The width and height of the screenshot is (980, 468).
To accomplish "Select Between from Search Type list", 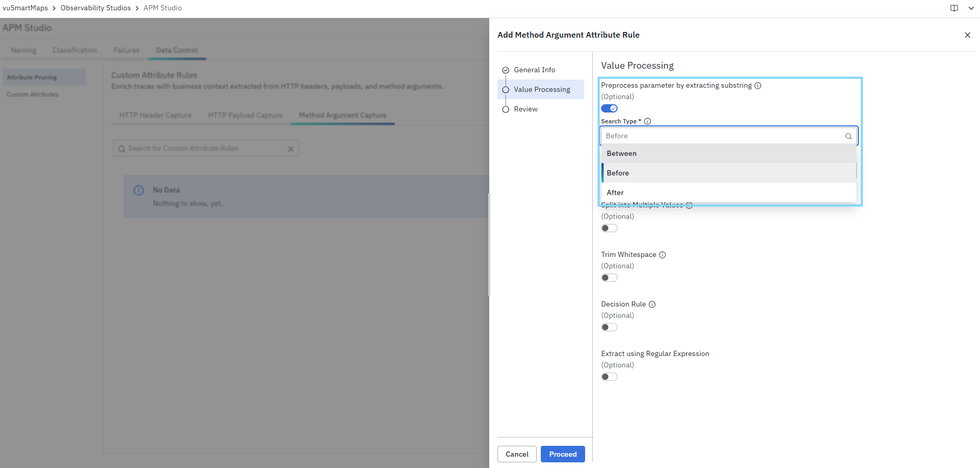I will 729,153.
